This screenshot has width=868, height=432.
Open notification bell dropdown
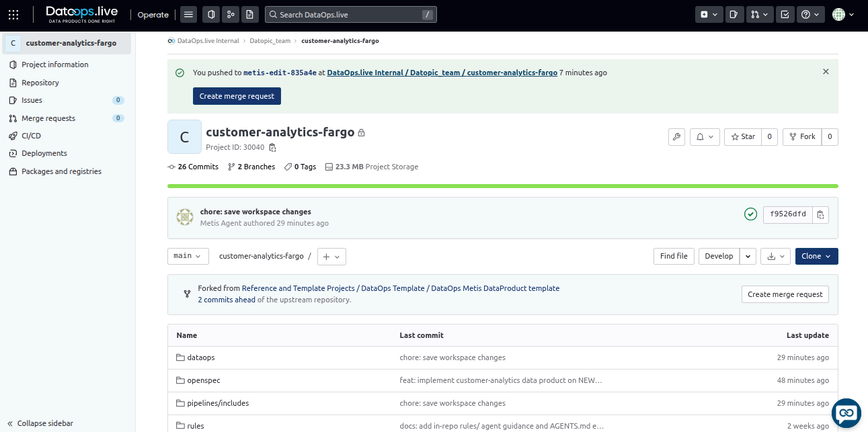click(704, 136)
